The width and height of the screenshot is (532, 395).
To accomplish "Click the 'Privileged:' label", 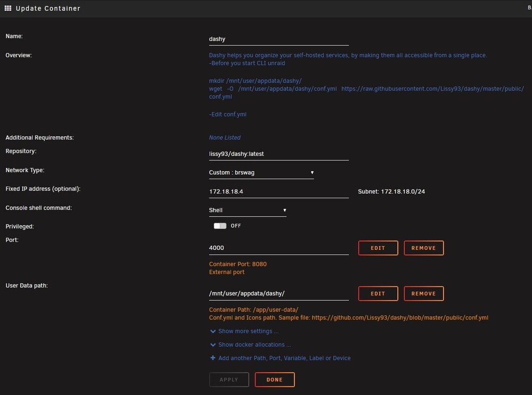I will [x=20, y=226].
